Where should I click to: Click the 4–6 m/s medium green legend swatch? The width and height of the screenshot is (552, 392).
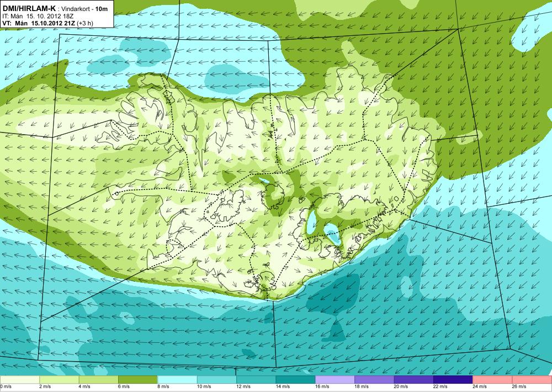[99, 380]
